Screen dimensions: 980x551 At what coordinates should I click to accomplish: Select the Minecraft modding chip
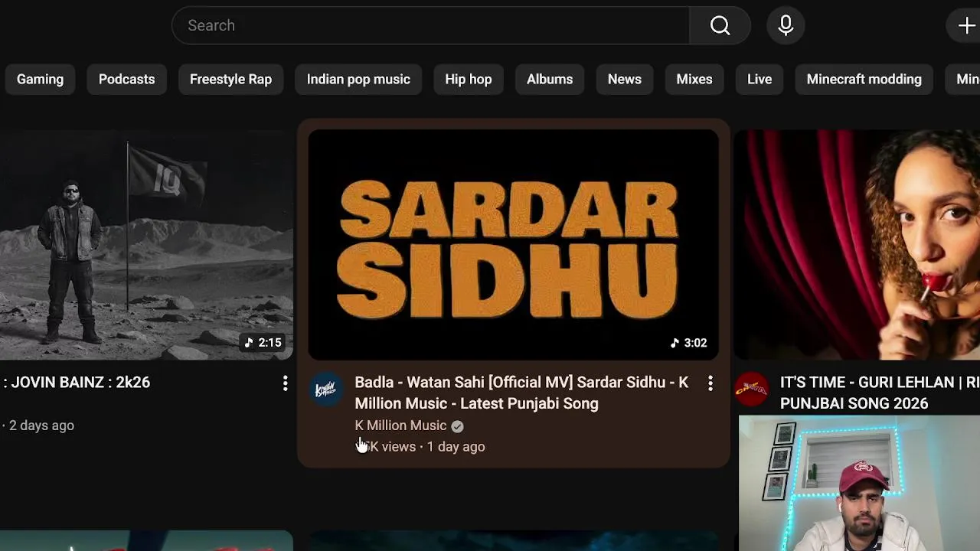coord(864,80)
